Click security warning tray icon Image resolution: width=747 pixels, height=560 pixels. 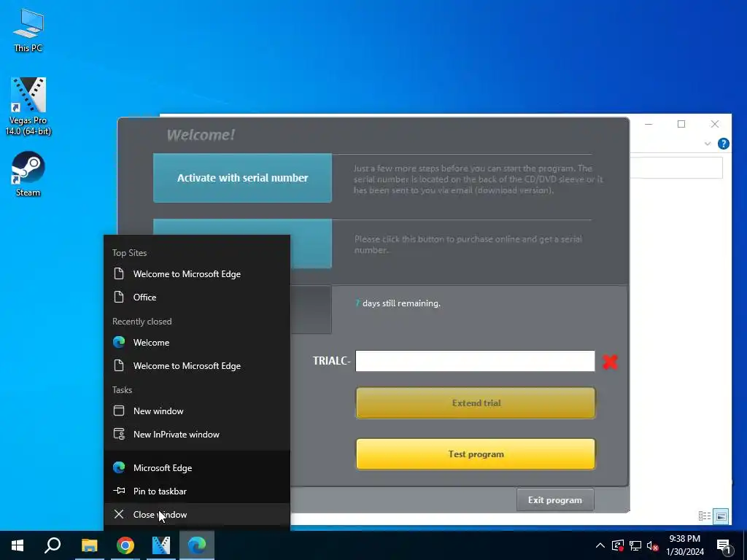(x=618, y=545)
